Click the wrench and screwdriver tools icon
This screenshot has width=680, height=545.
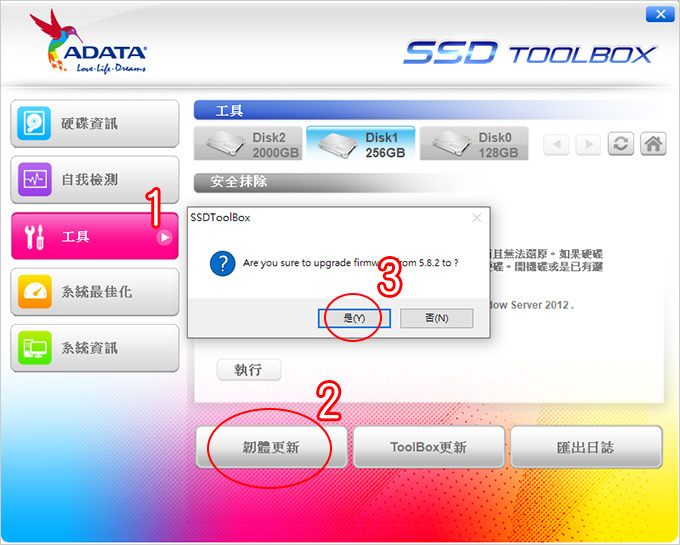34,237
